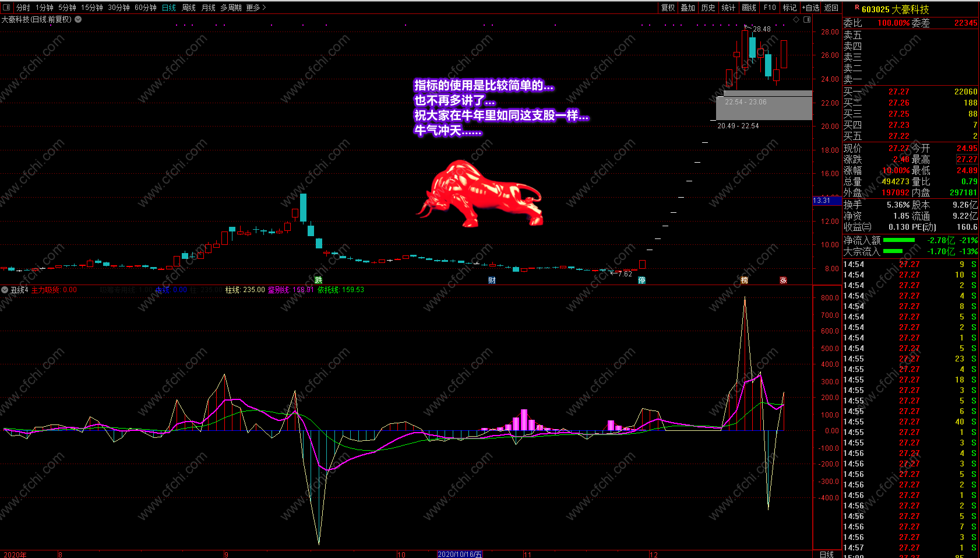This screenshot has width=980, height=558.
Task: Select the 日线 daily chart tab
Action: 169,8
